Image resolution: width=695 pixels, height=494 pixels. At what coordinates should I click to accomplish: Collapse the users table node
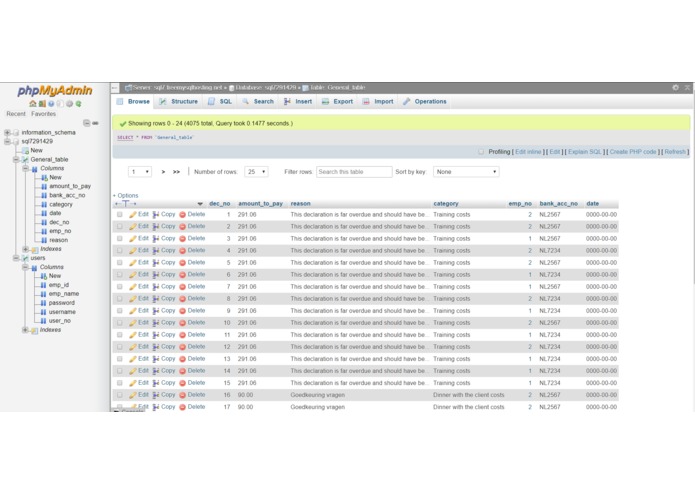[x=16, y=258]
